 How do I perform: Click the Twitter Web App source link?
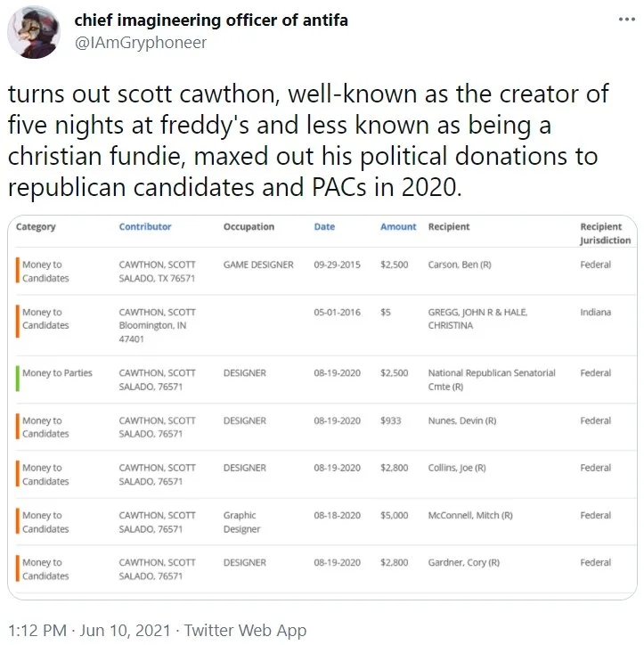click(245, 630)
